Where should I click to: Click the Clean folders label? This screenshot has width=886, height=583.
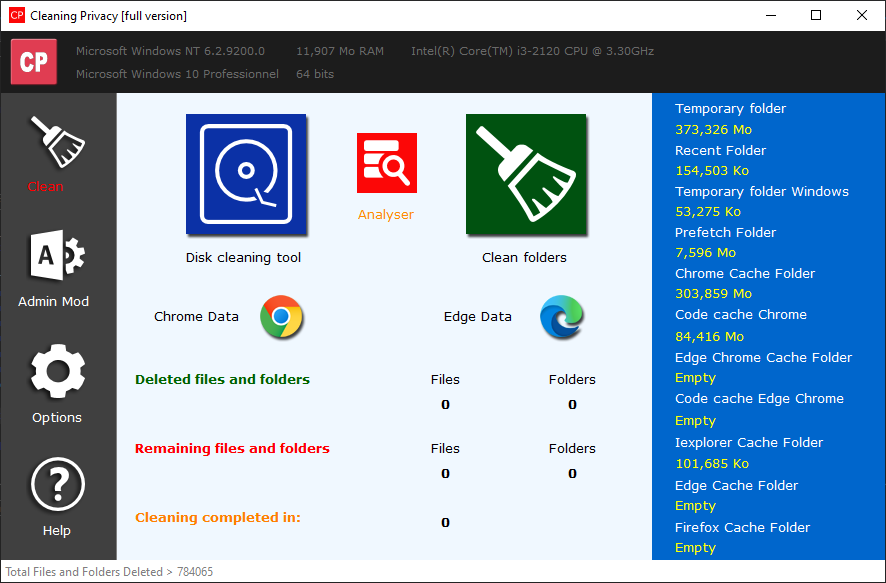pos(524,258)
